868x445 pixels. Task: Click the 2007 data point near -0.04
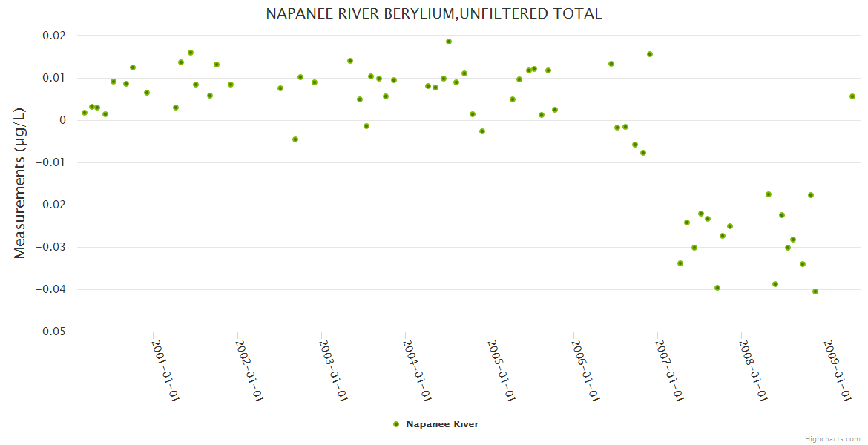coord(717,288)
